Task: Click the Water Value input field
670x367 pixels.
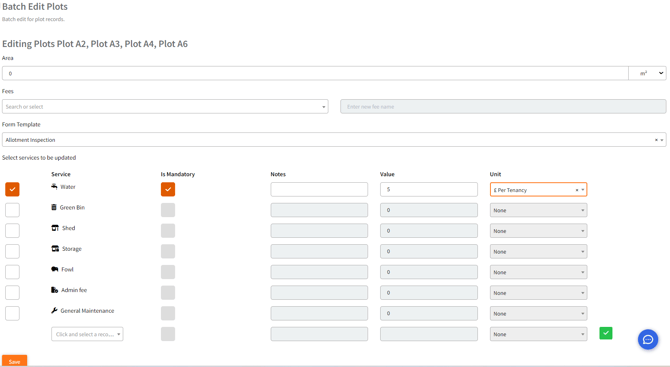Action: pyautogui.click(x=429, y=189)
